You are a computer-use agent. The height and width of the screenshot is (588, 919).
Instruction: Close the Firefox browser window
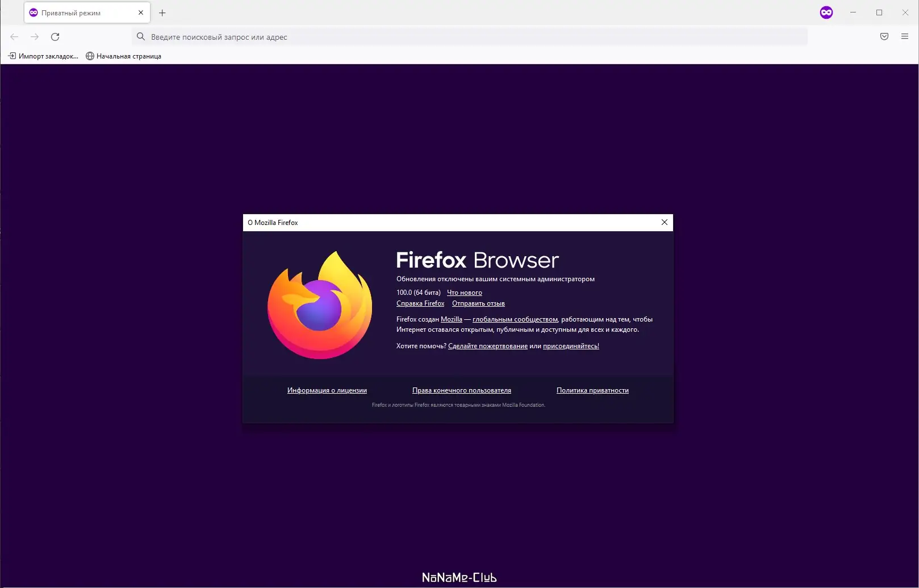(905, 12)
